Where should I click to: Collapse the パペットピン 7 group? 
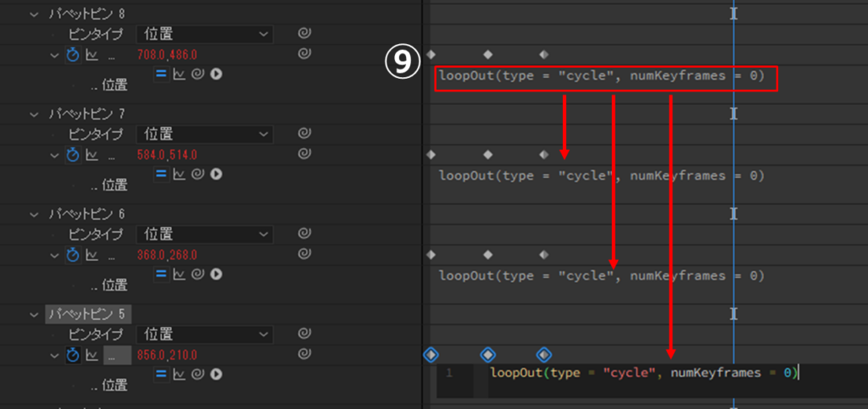[x=35, y=113]
